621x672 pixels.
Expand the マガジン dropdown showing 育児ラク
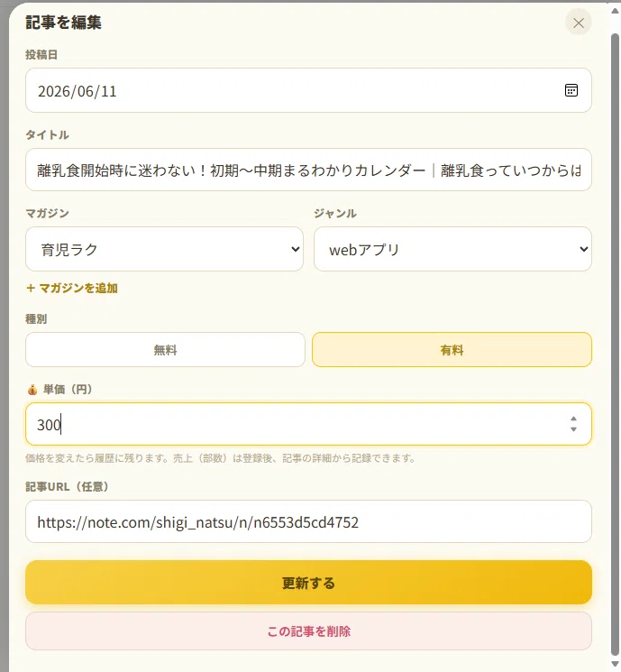tap(164, 249)
